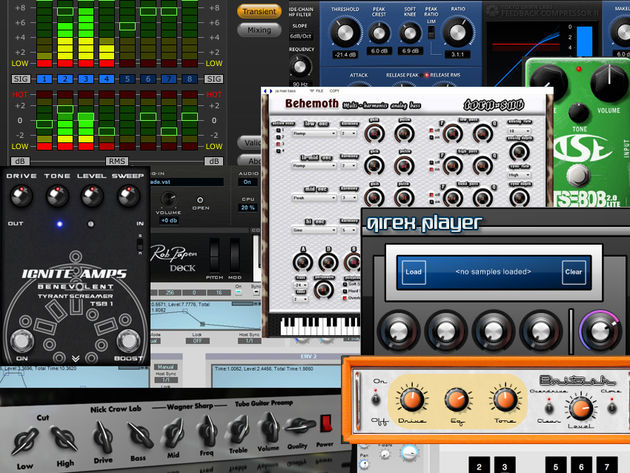Adjust the Threshold knob in compressor
The width and height of the screenshot is (630, 473).
tap(345, 32)
